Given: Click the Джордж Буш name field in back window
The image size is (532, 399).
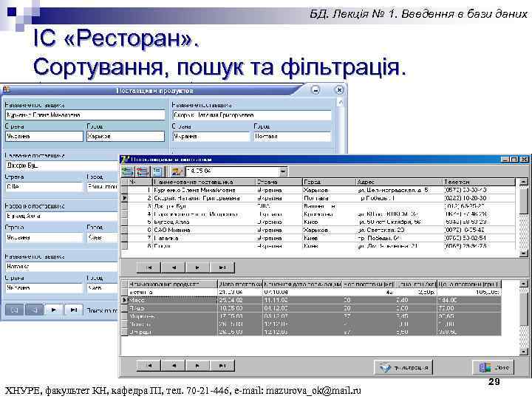Looking at the screenshot, I should tap(62, 166).
